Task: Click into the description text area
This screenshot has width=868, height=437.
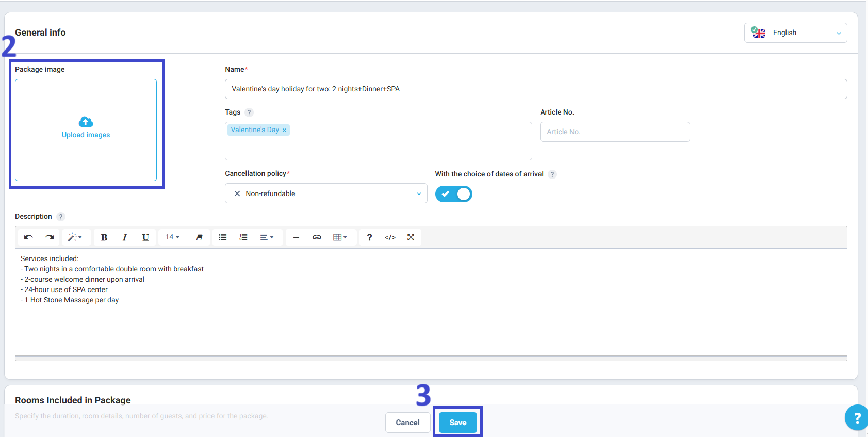Action: pos(431,302)
